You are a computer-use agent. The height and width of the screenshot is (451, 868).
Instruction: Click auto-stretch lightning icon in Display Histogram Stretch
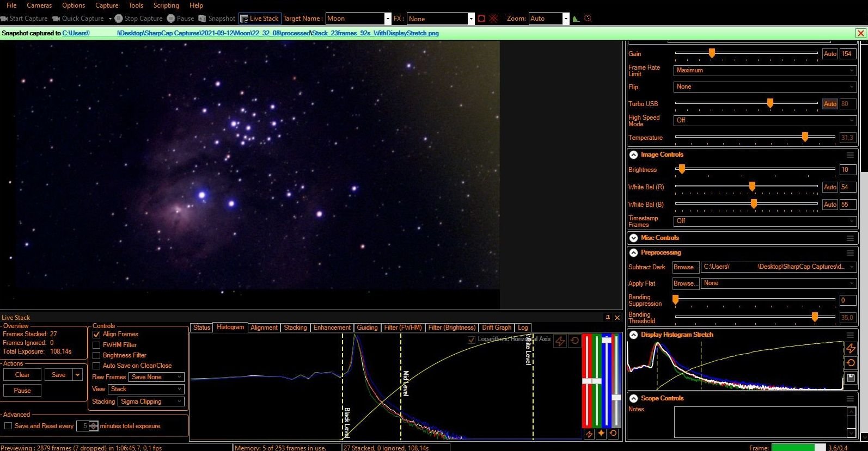click(851, 348)
